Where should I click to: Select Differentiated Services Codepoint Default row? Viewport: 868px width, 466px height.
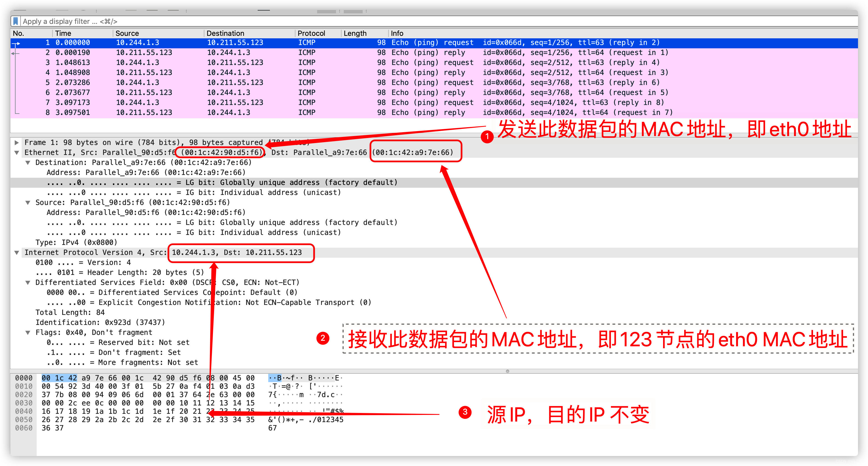click(434, 292)
